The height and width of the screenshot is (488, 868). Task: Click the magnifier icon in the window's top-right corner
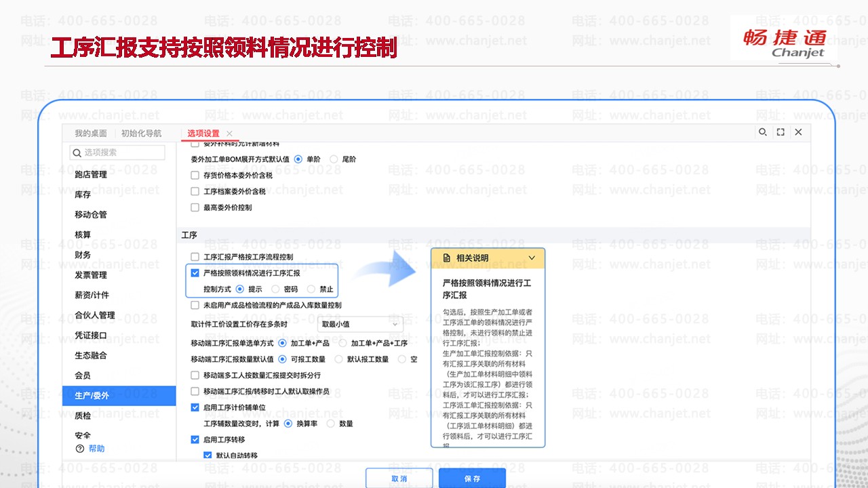pyautogui.click(x=763, y=132)
